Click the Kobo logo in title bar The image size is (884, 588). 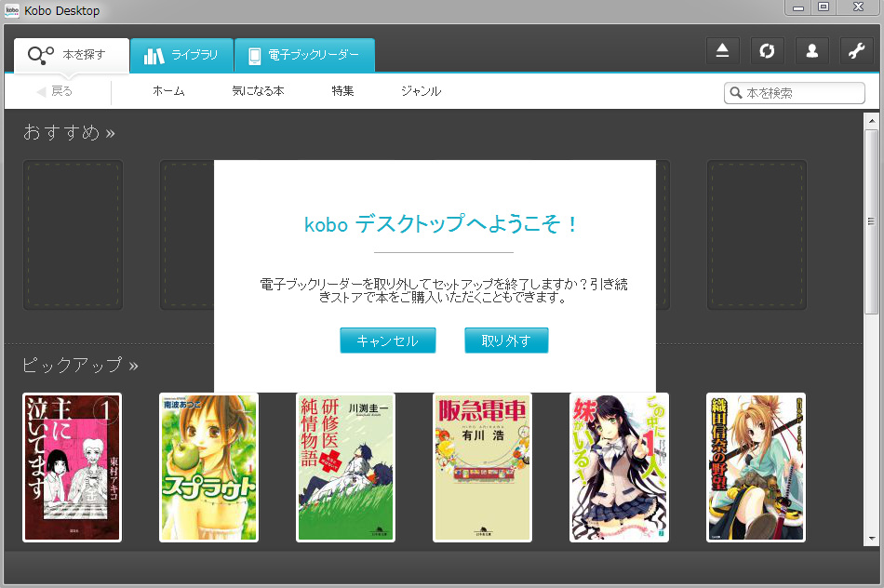point(12,11)
